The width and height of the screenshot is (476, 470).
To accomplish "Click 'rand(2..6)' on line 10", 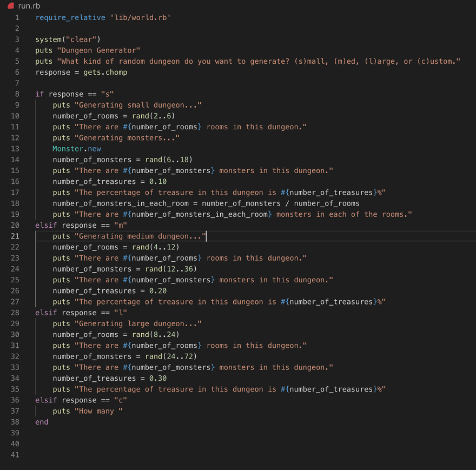I will point(153,116).
